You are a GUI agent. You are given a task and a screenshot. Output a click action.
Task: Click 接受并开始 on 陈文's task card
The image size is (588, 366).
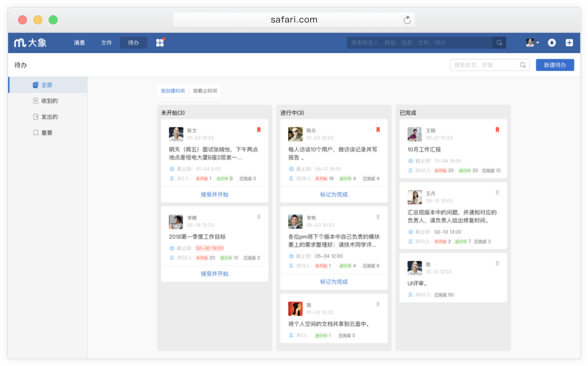click(x=215, y=195)
